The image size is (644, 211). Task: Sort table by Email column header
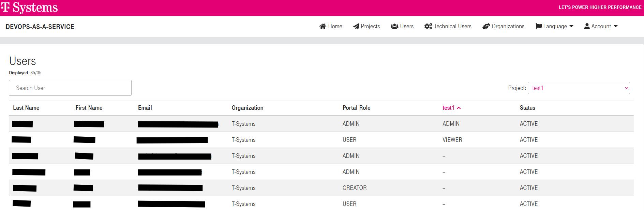point(145,108)
